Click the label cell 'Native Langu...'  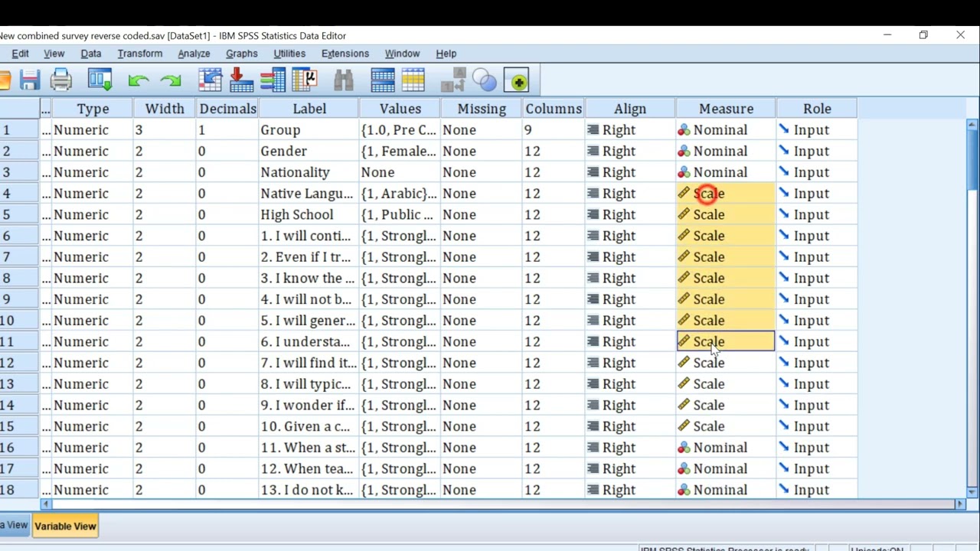pyautogui.click(x=309, y=194)
